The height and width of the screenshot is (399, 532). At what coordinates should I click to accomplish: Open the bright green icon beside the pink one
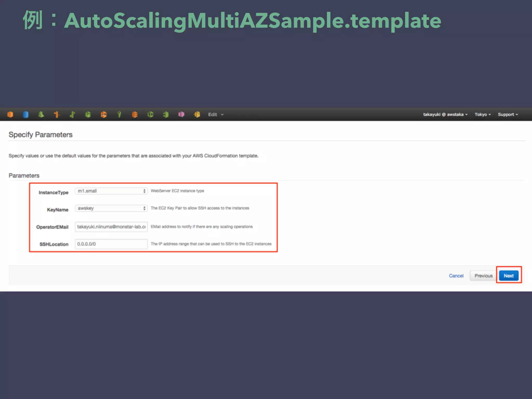(166, 115)
